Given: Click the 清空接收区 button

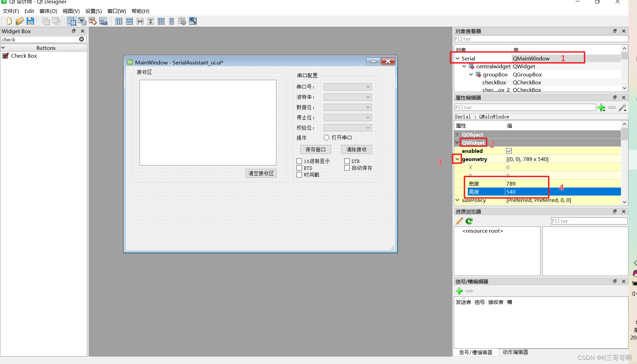Looking at the screenshot, I should click(x=261, y=173).
